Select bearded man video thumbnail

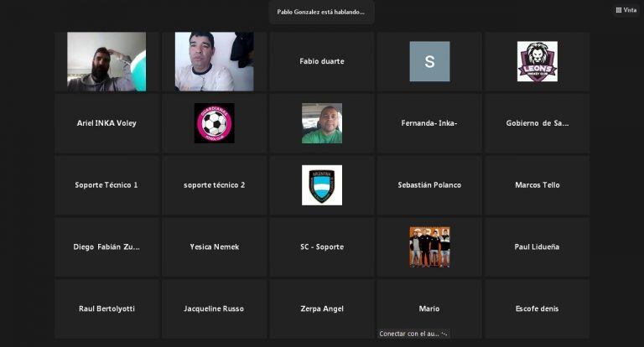[x=106, y=61]
